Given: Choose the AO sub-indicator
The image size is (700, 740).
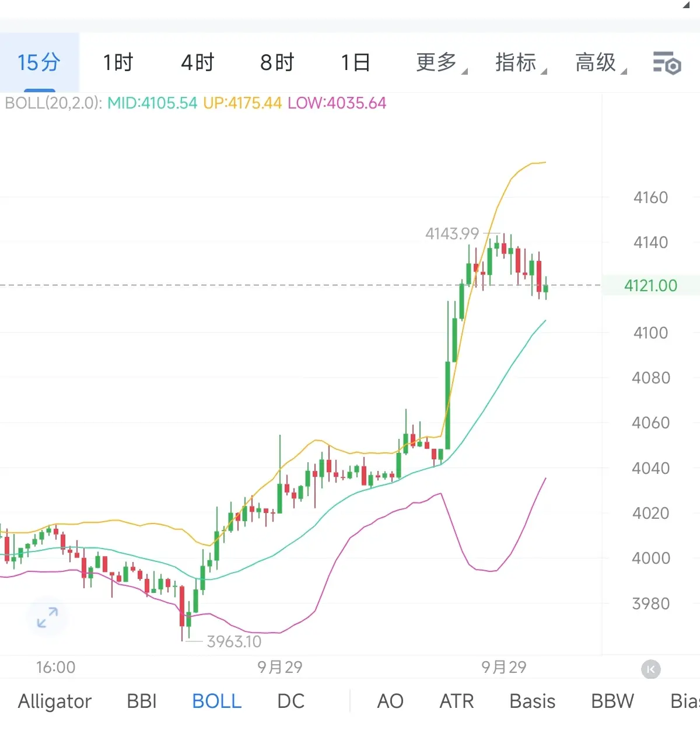Looking at the screenshot, I should (390, 701).
